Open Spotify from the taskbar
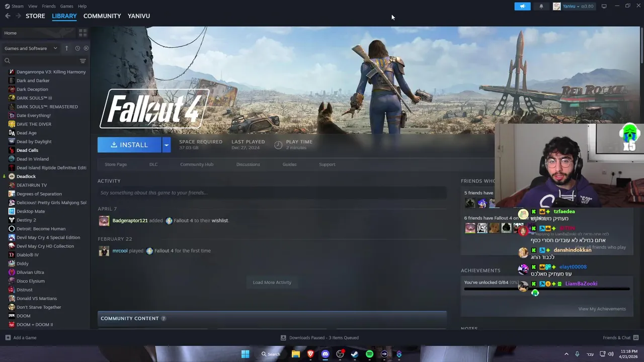Viewport: 644px width, 362px height. pyautogui.click(x=370, y=354)
